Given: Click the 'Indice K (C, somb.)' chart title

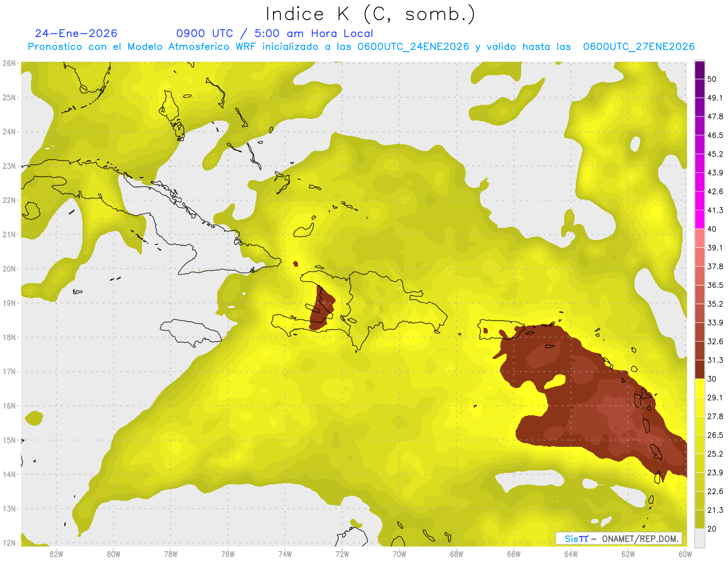Looking at the screenshot, I should click(370, 14).
